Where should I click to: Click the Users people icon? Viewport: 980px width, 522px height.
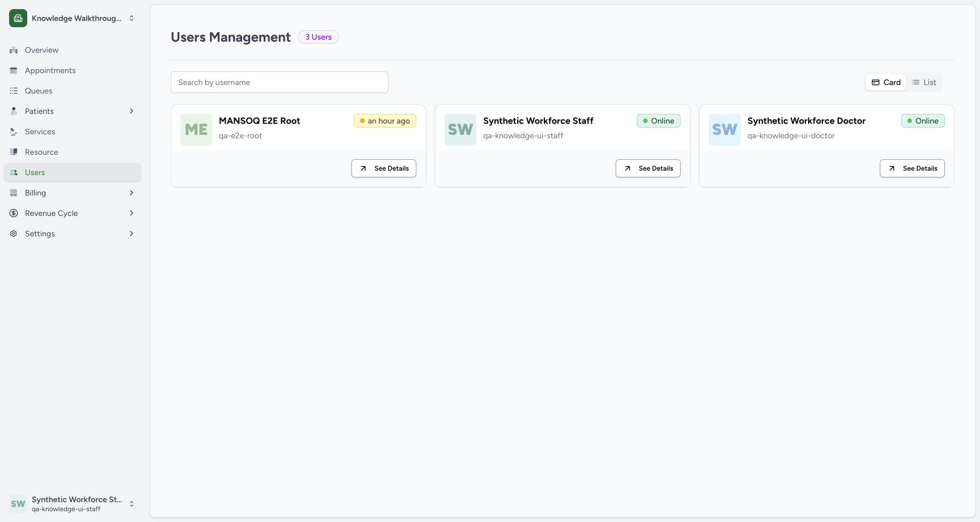(14, 173)
